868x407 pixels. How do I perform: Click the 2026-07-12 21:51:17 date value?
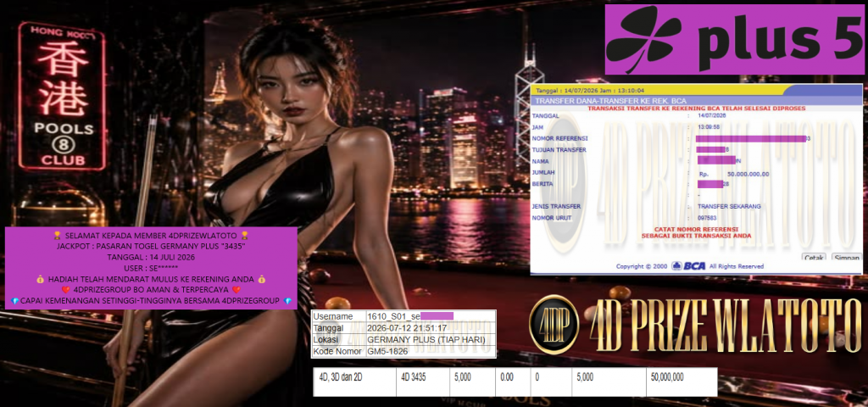(407, 328)
